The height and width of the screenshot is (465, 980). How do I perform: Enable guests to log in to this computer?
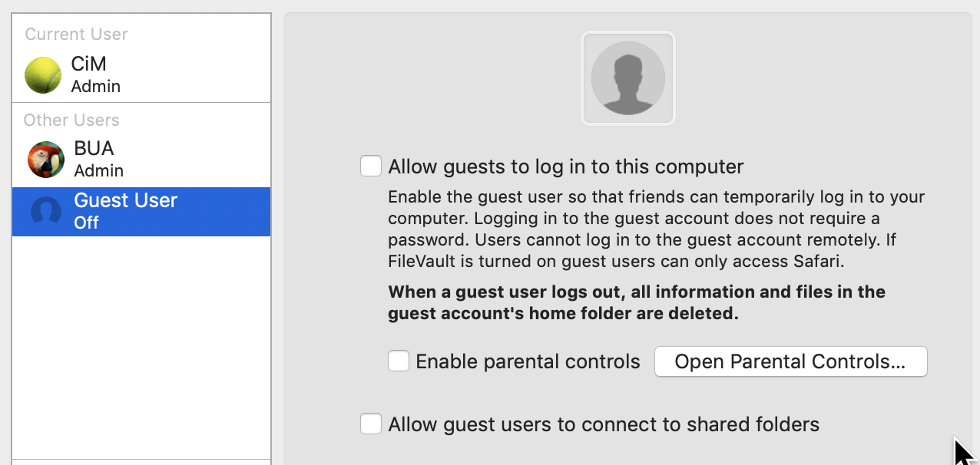pyautogui.click(x=371, y=165)
